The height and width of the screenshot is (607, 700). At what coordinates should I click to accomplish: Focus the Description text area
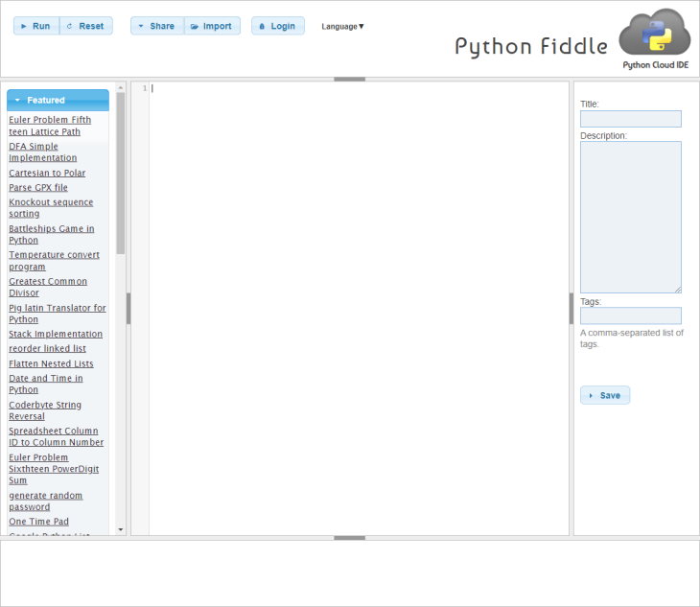(x=630, y=217)
